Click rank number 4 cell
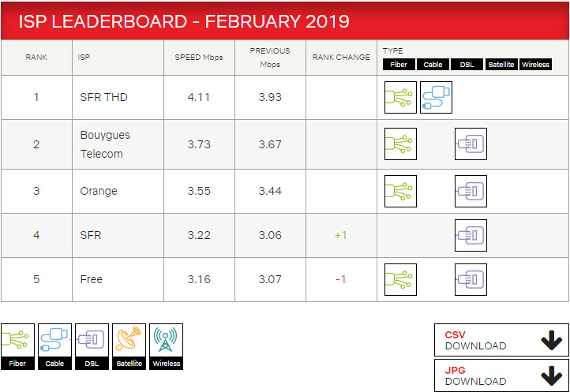The height and width of the screenshot is (392, 570). coord(36,235)
